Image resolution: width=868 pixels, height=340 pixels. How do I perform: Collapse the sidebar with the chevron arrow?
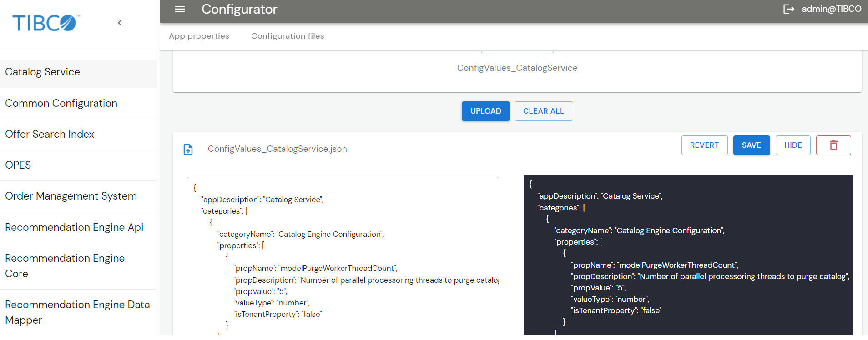120,23
